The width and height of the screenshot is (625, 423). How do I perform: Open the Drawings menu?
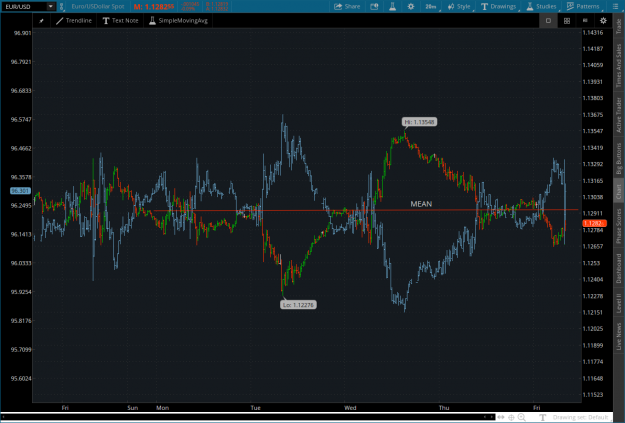pyautogui.click(x=498, y=6)
